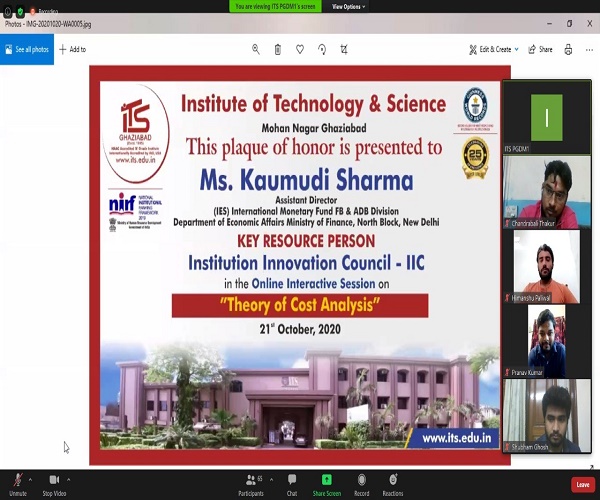Image resolution: width=600 pixels, height=500 pixels.
Task: Click the Share button in Photos
Action: [x=540, y=49]
